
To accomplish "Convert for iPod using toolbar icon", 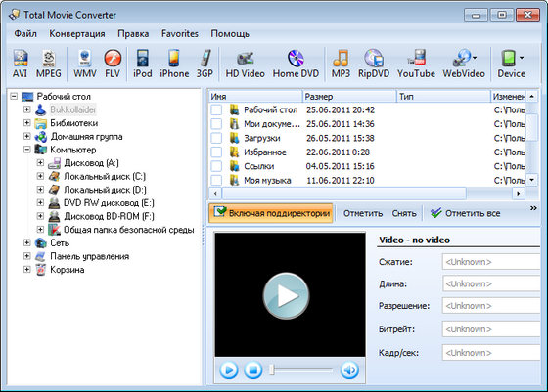I will [143, 64].
